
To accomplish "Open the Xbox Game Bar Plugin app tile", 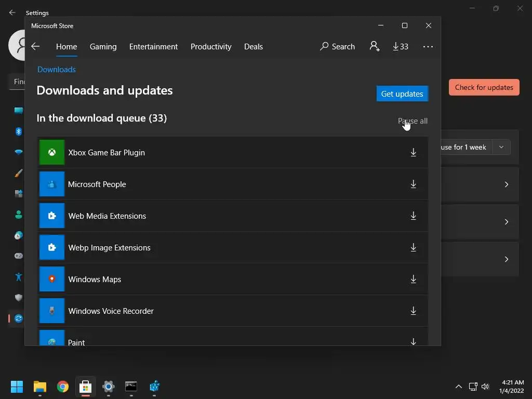I will coord(52,152).
